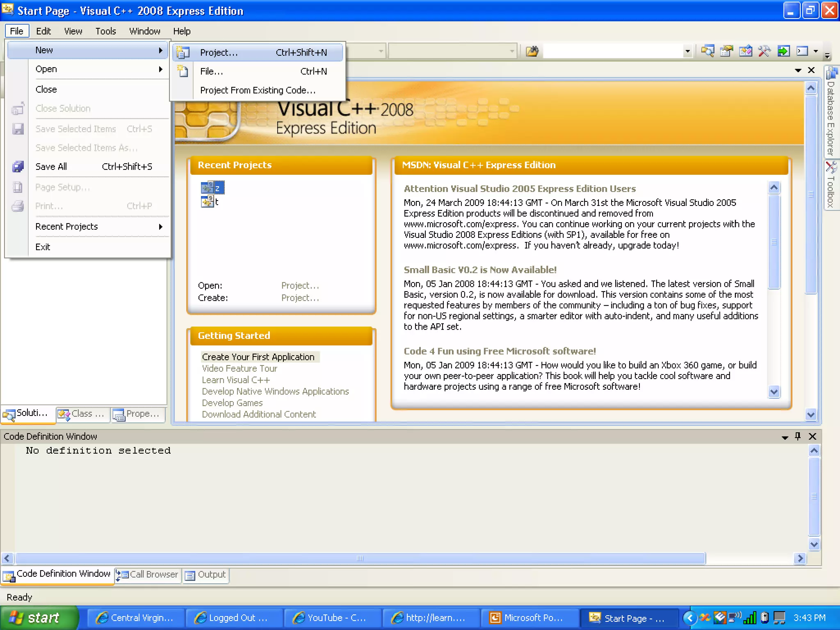
Task: Click the battery tray icon
Action: pyautogui.click(x=765, y=617)
